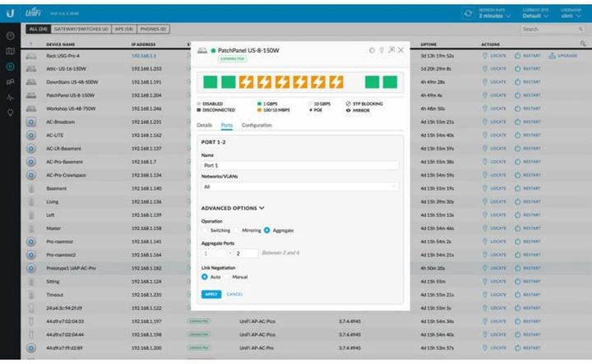Click the magnifier icon beside Actions header

[x=583, y=44]
